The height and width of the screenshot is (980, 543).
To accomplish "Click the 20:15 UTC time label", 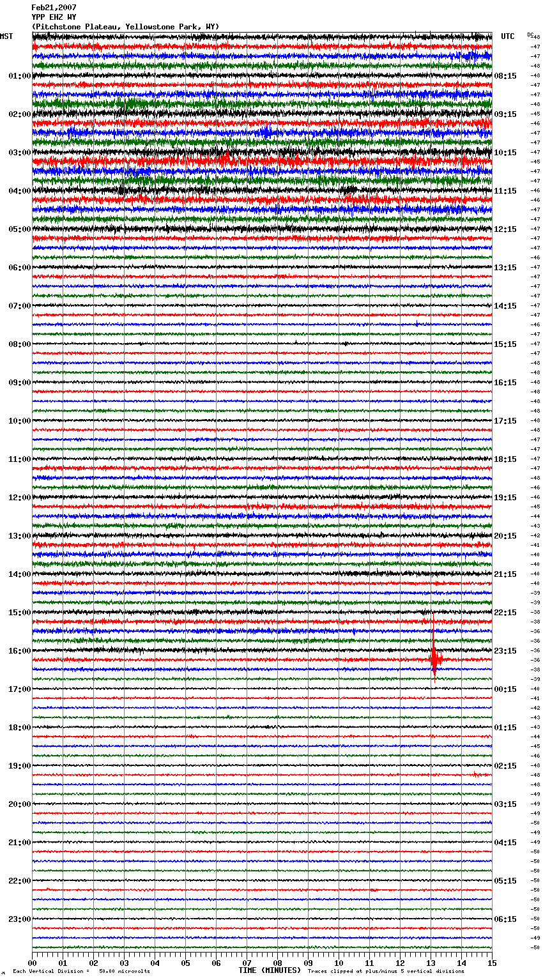I will click(x=505, y=536).
